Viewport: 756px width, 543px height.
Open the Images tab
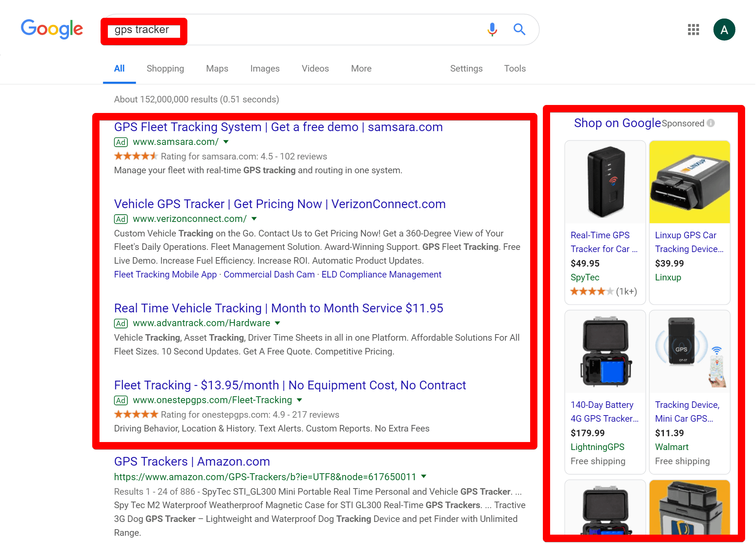(x=265, y=68)
